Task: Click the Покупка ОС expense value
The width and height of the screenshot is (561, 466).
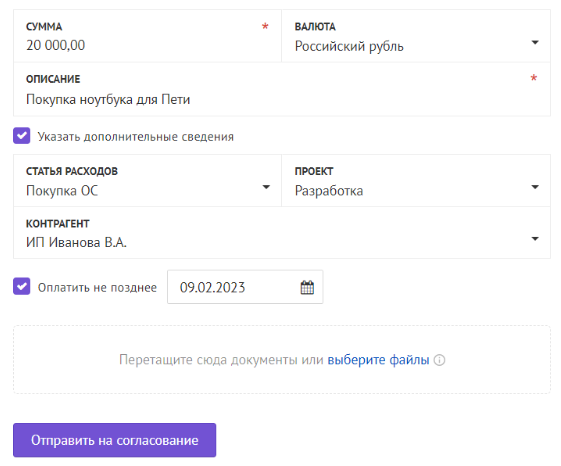Action: click(62, 191)
